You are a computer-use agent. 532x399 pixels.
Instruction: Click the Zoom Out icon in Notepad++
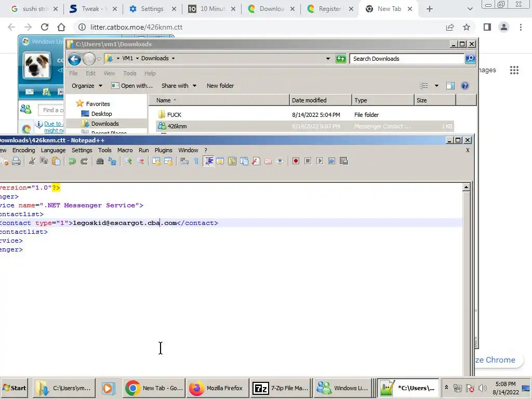coord(140,161)
